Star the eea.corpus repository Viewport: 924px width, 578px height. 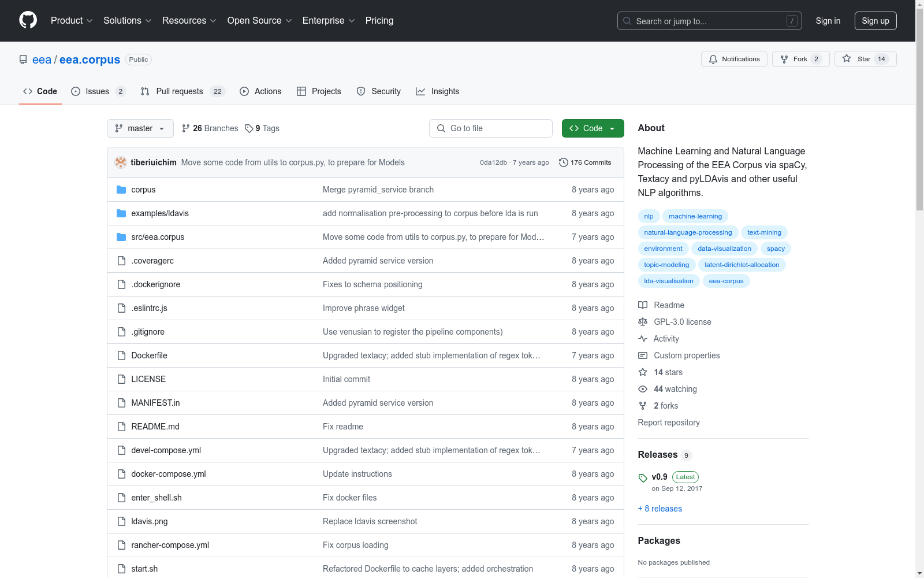[866, 59]
